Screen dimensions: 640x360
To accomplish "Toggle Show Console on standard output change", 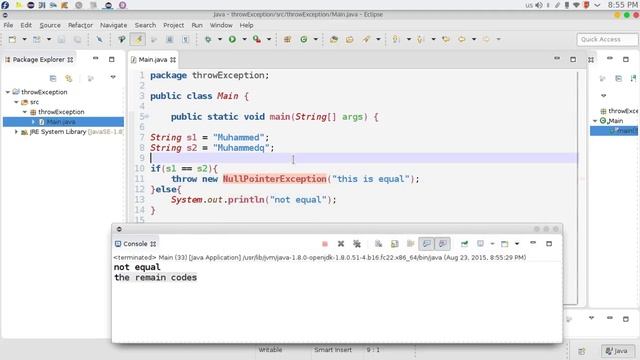I will point(427,244).
